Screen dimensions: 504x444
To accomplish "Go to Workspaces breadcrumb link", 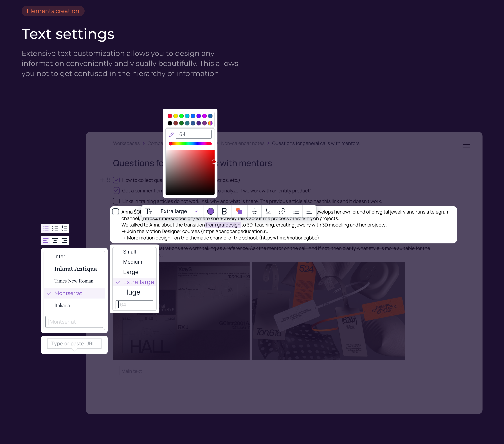I will (126, 143).
